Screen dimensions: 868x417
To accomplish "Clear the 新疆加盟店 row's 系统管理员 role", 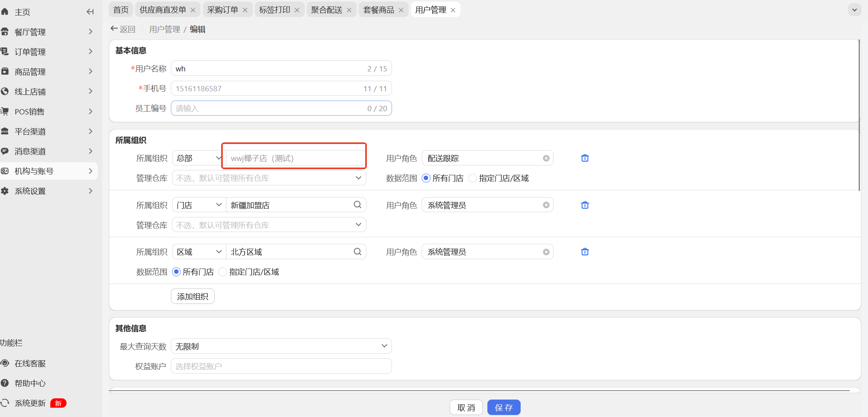I will click(546, 205).
